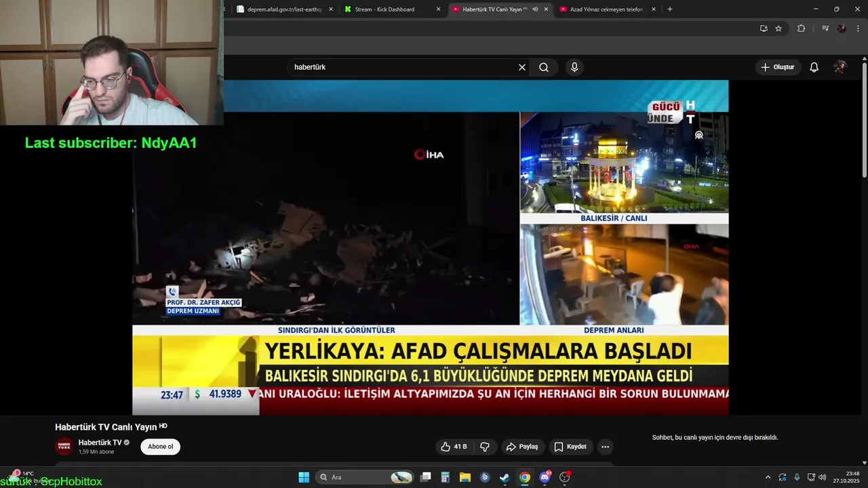
Task: Switch to the Stream - Kick Dashboard tab
Action: click(x=384, y=9)
